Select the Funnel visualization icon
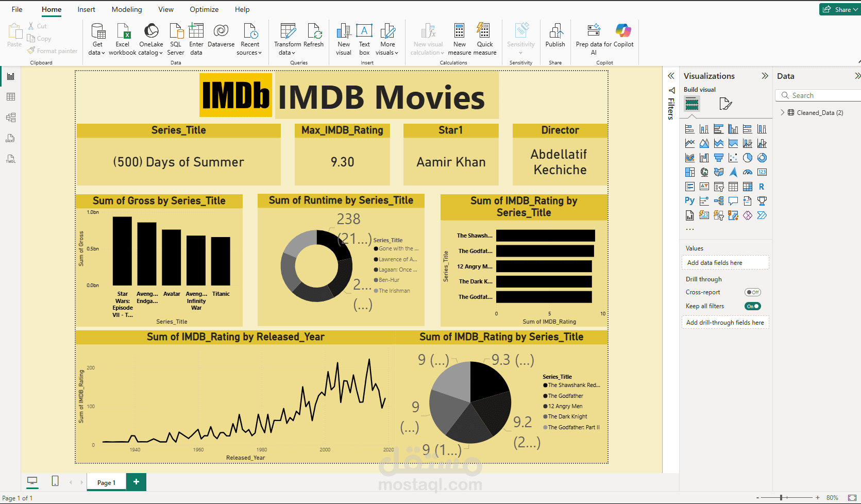 pos(719,158)
